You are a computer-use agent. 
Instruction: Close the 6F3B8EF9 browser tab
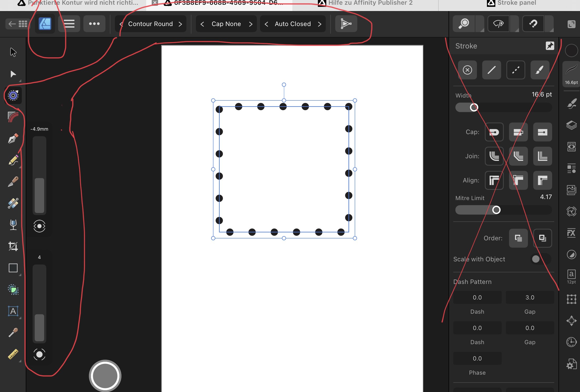pyautogui.click(x=155, y=3)
